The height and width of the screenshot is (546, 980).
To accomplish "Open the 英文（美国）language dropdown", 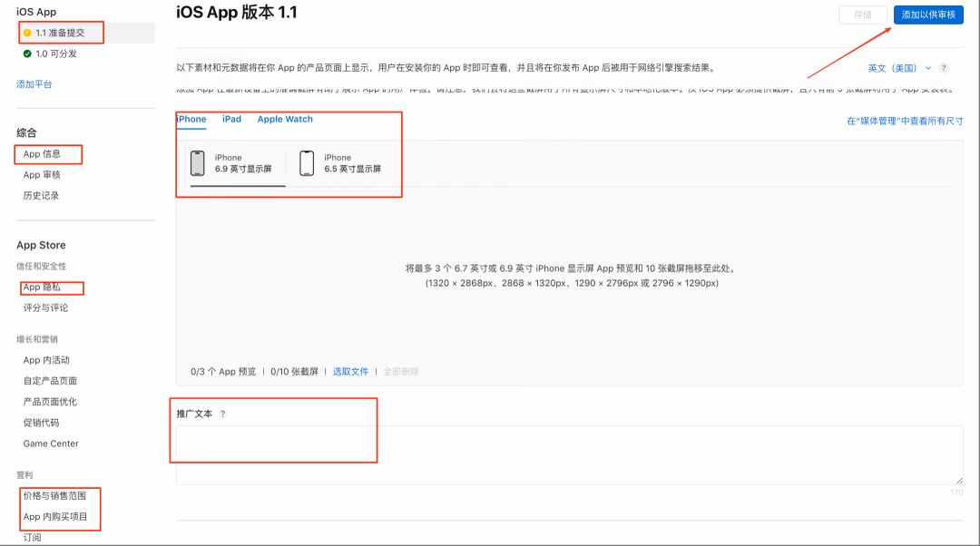I will click(898, 68).
